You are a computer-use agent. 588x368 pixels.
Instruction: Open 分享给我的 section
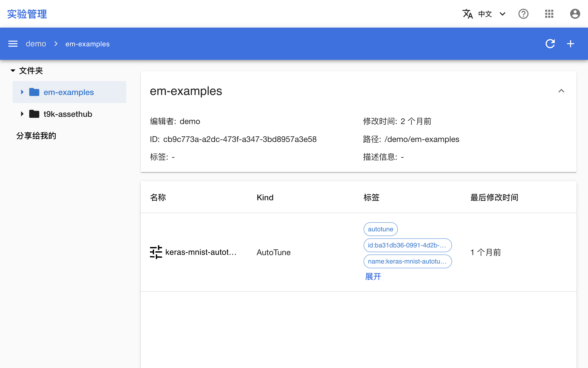tap(36, 136)
